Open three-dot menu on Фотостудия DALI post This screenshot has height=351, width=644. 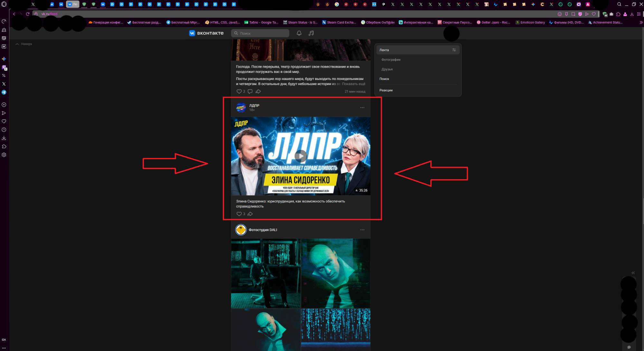[362, 230]
